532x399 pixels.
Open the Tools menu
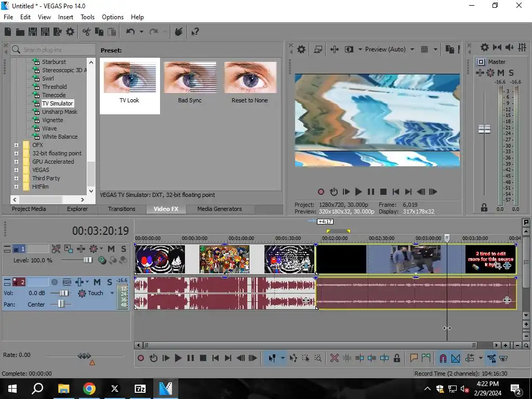point(87,17)
